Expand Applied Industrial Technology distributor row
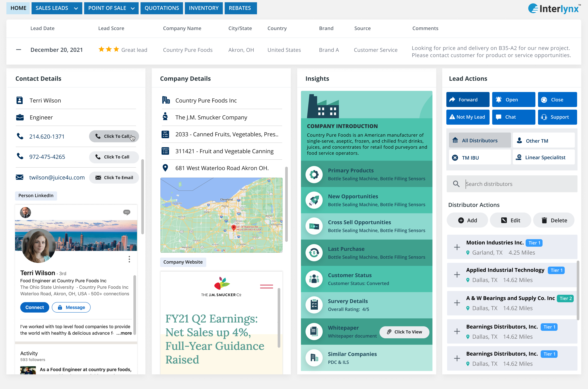This screenshot has width=588, height=389. tap(457, 274)
